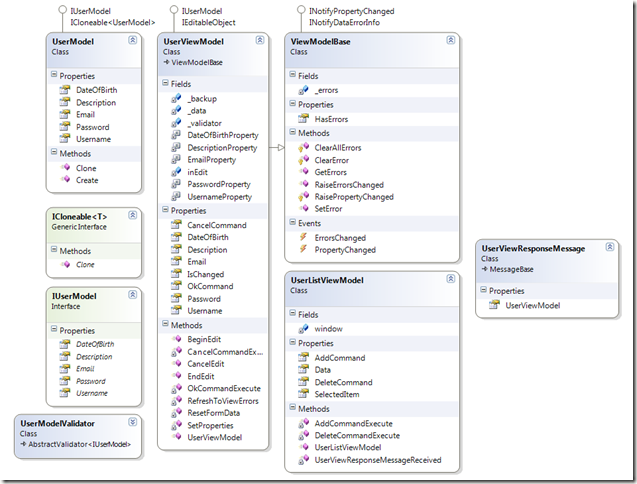
Task: Click the property icon next to AddCommand
Action: (x=302, y=357)
